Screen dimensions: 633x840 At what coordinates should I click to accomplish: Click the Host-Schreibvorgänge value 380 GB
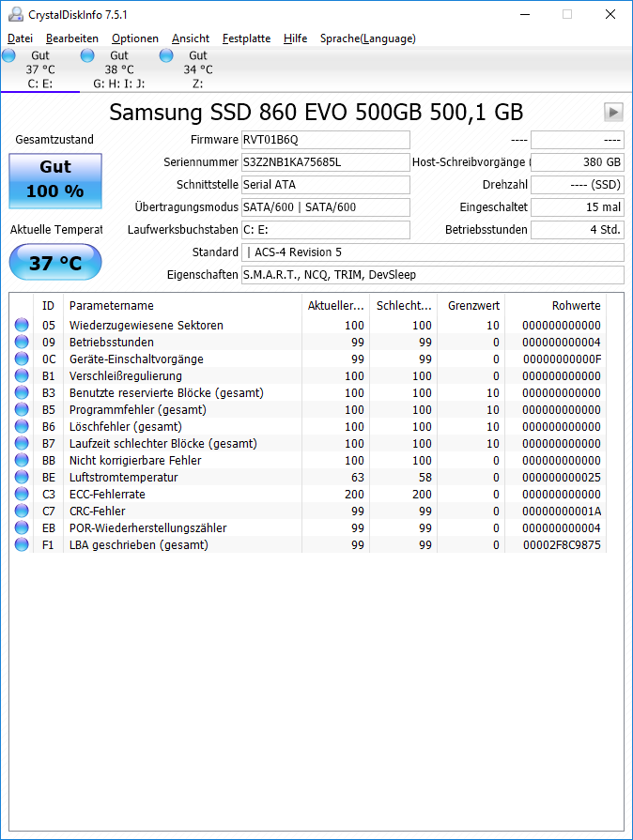coord(578,162)
